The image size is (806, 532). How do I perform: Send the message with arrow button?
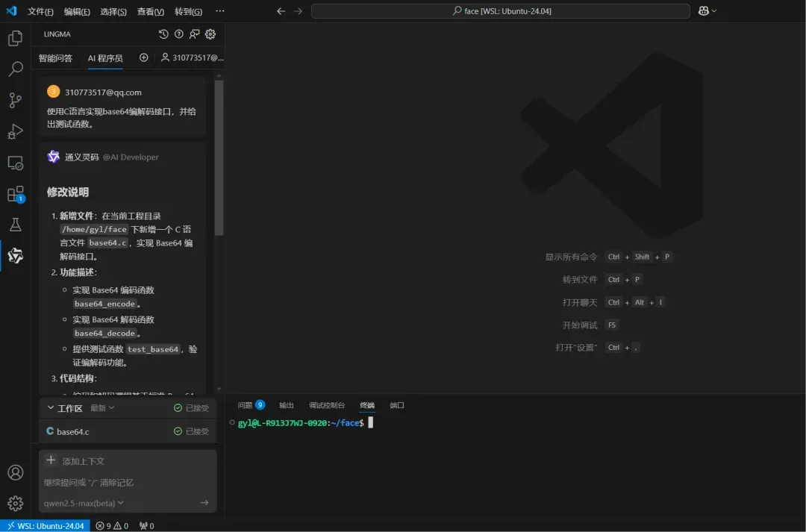pos(204,503)
